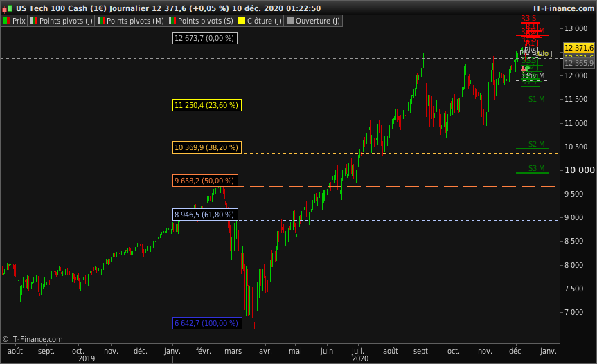This screenshot has height=364, width=597.
Task: Click the US Tech 100 Cash chart title
Action: (168, 8)
